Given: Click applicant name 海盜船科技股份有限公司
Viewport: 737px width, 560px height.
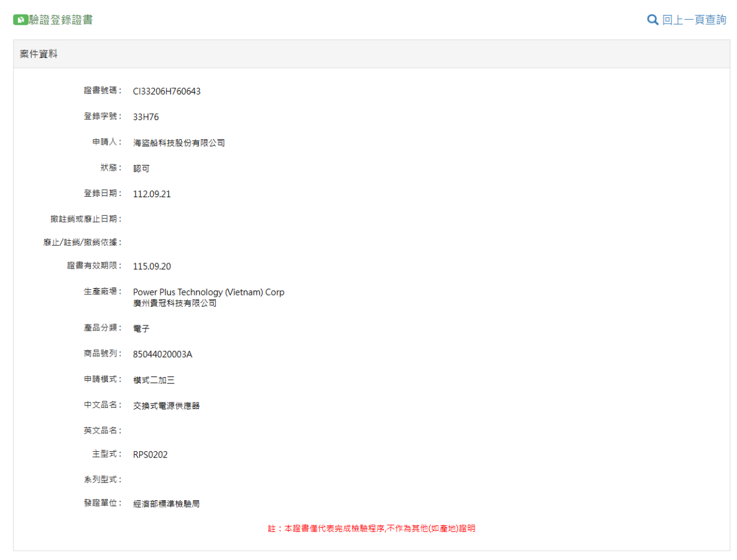Looking at the screenshot, I should click(179, 143).
